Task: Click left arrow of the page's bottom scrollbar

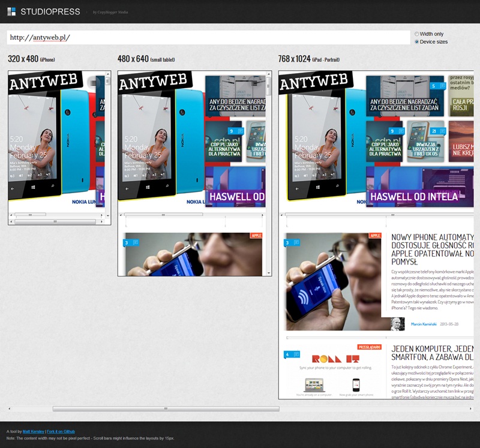Action: coord(9,408)
